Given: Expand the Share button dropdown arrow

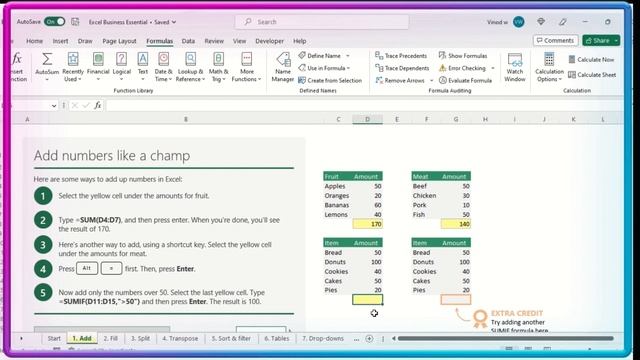Looking at the screenshot, I should 616,40.
